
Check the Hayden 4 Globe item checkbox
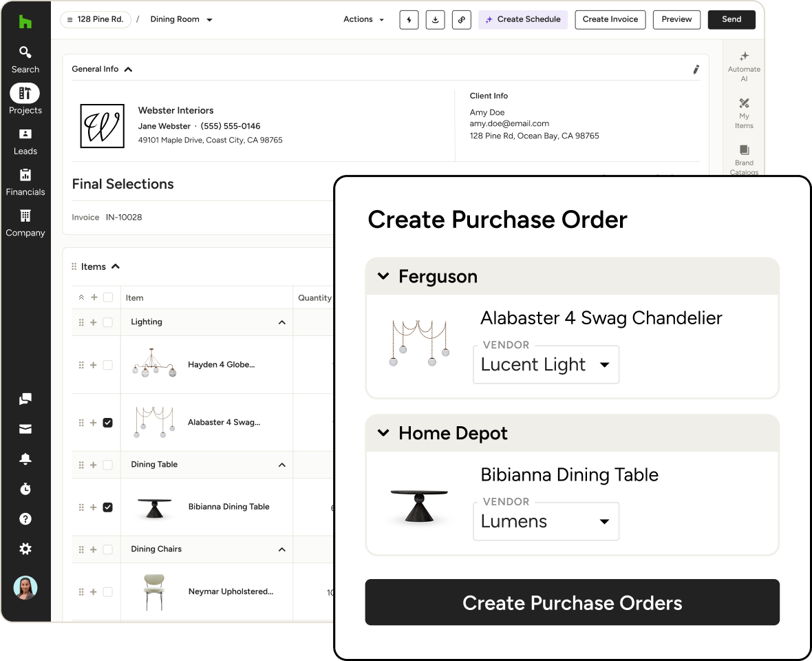point(108,365)
